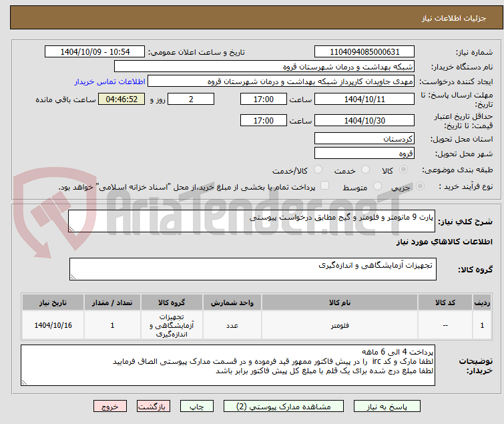Click the گروه کالا text area
504x424 pixels.
click(x=252, y=269)
